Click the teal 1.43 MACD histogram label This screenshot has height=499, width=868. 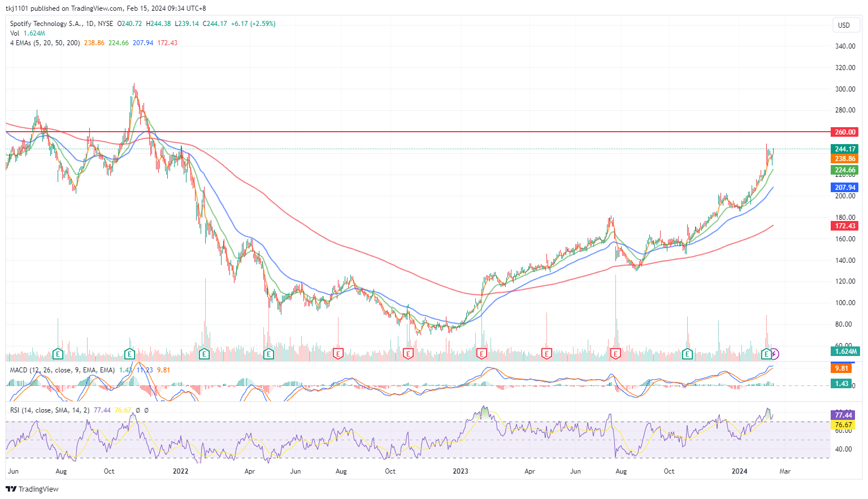coord(841,384)
